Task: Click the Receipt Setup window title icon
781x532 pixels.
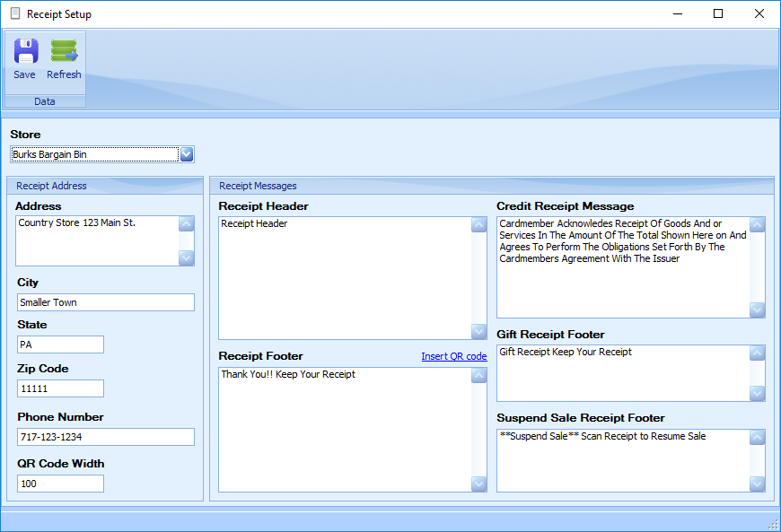Action: coord(14,14)
